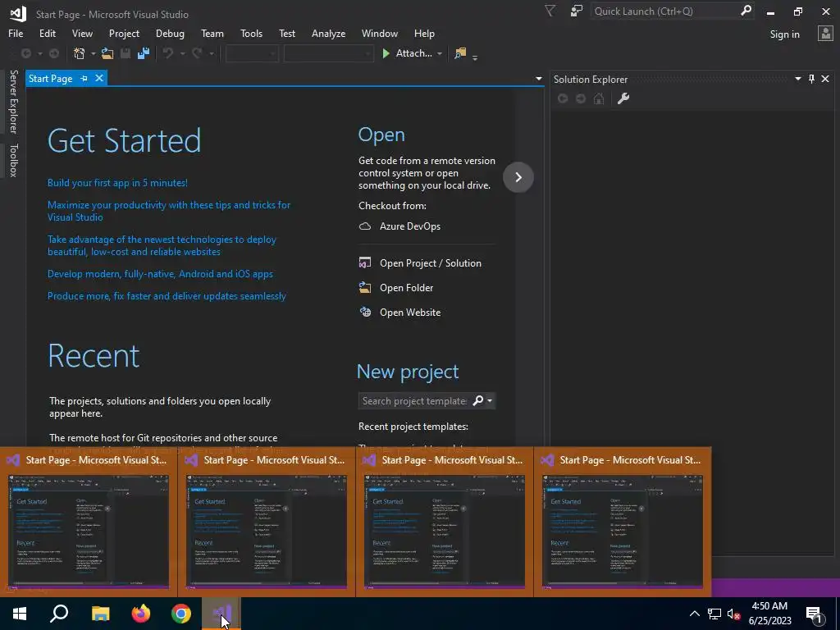
Task: Click the Find in Files toolbar icon
Action: click(460, 53)
